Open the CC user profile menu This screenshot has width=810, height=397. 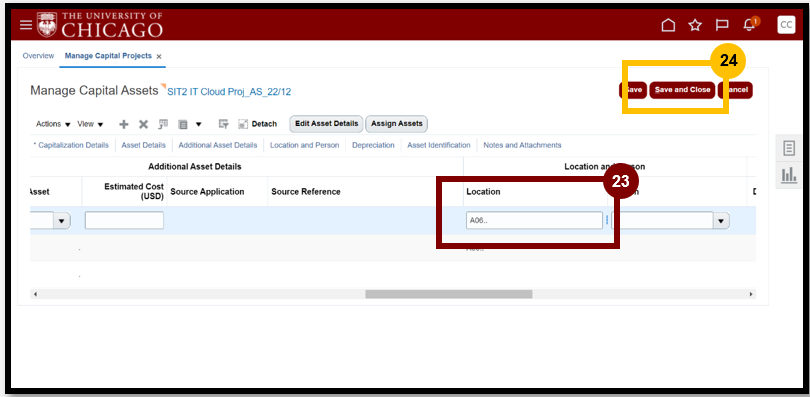(x=786, y=25)
